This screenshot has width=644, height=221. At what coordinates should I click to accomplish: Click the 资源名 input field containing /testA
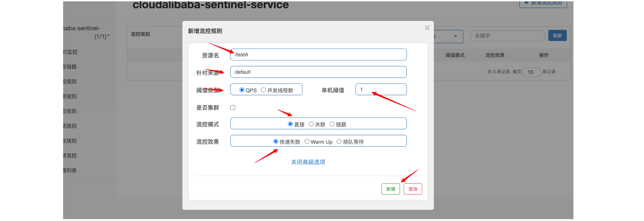(x=318, y=54)
